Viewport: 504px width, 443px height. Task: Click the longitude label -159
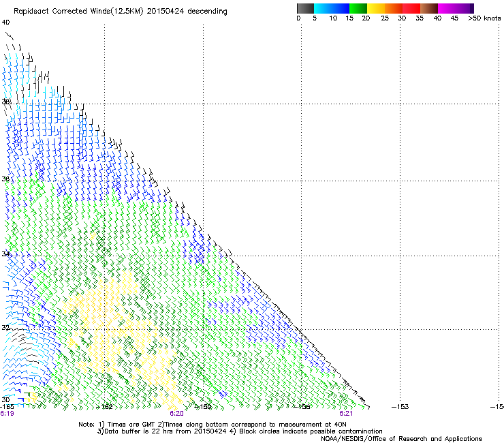pyautogui.click(x=204, y=407)
